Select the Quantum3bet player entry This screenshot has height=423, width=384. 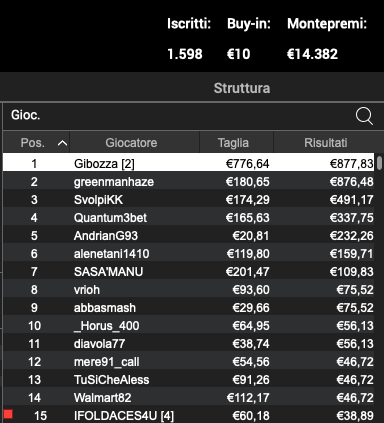tap(189, 218)
